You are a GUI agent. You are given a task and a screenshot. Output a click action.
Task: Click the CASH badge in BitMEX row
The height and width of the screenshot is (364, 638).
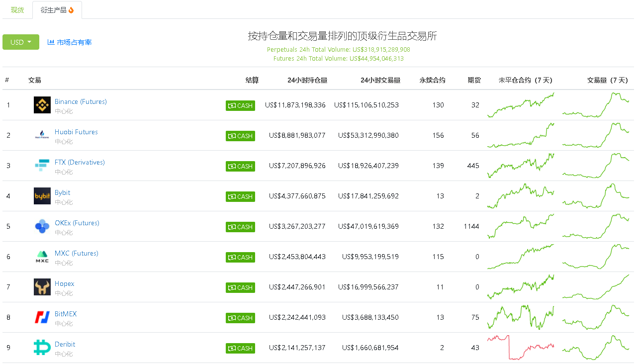[x=240, y=318]
